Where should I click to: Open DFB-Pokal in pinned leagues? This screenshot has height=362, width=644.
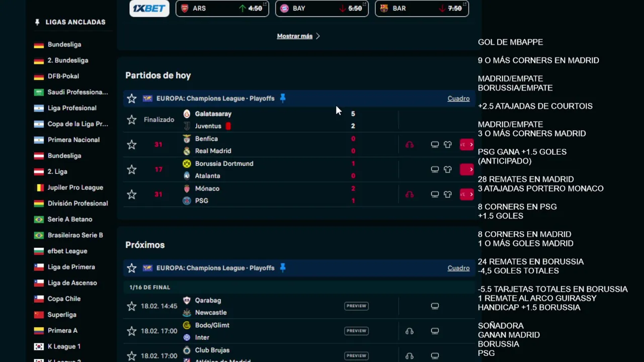pyautogui.click(x=63, y=76)
